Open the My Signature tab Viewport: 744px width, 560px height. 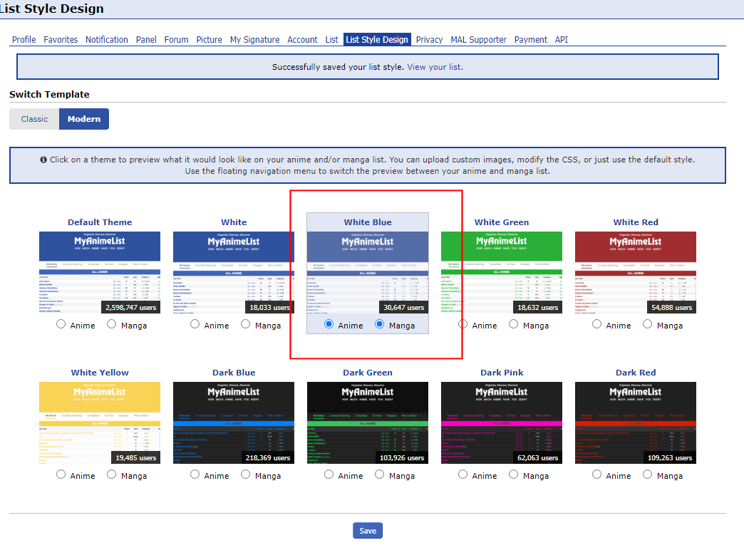pyautogui.click(x=254, y=40)
